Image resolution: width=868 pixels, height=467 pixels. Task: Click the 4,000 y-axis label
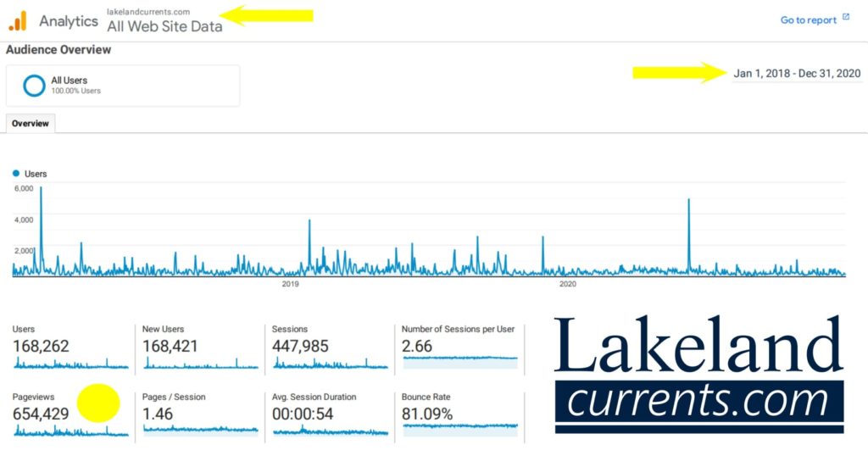(24, 220)
